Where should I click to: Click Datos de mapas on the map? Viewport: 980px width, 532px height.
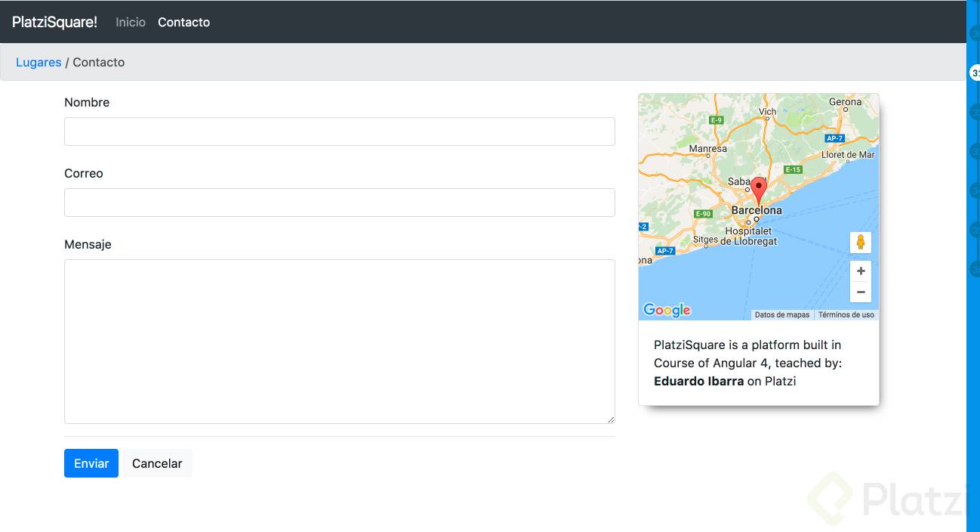[782, 315]
